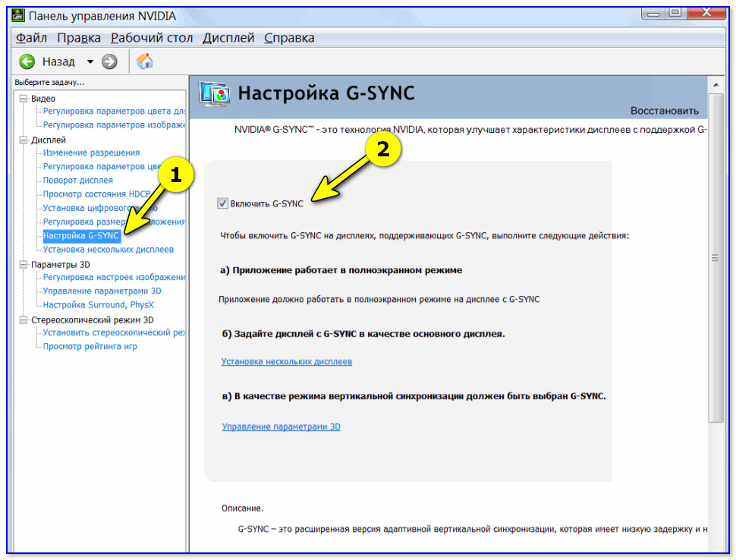The height and width of the screenshot is (560, 736).
Task: Select Регулировка размера и положения tree item
Action: click(x=114, y=222)
